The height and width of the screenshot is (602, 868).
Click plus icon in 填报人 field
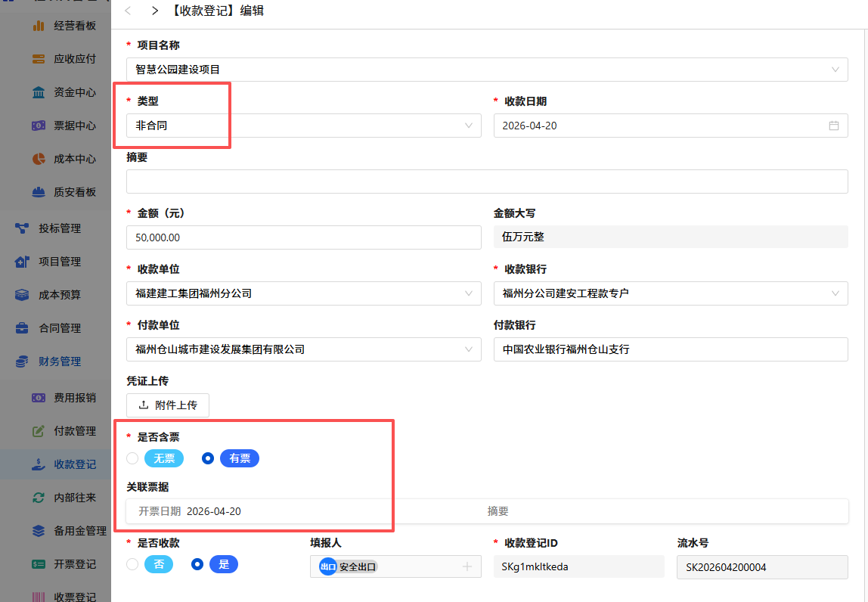coord(467,566)
